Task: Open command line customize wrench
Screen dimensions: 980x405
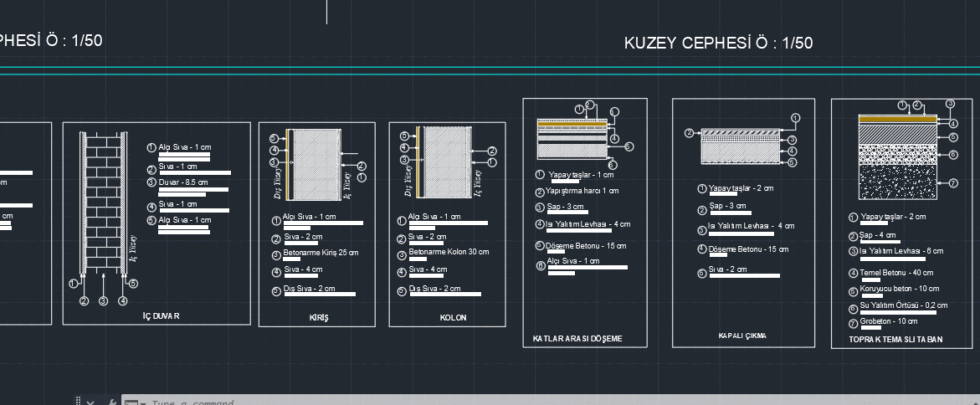Action: (111, 402)
